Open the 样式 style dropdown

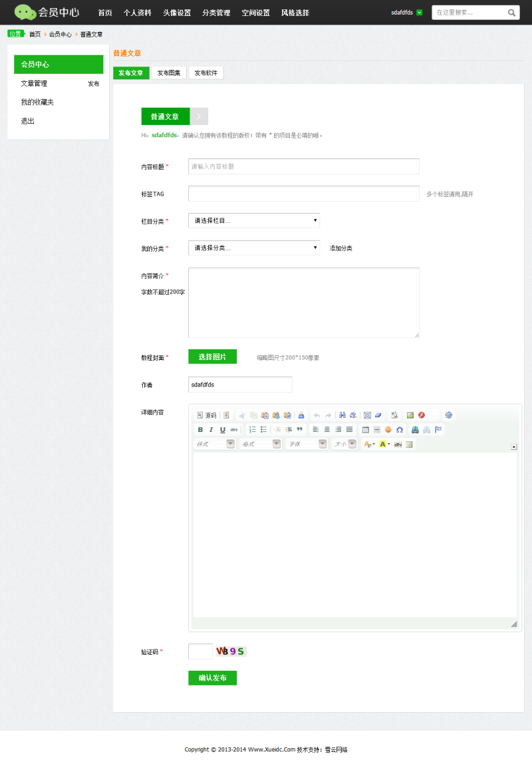[x=215, y=445]
